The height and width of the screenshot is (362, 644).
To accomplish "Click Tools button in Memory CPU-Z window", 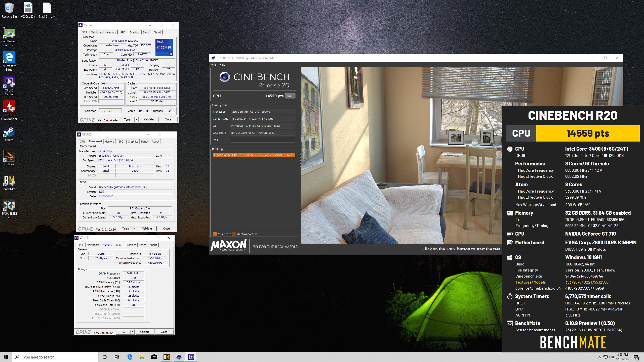I will (x=123, y=332).
